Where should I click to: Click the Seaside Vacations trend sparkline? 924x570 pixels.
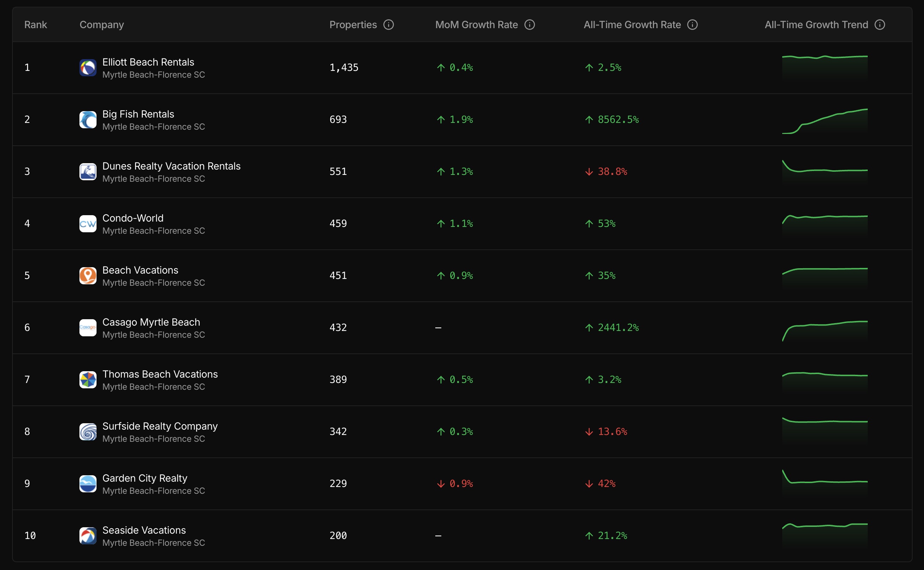click(x=825, y=535)
